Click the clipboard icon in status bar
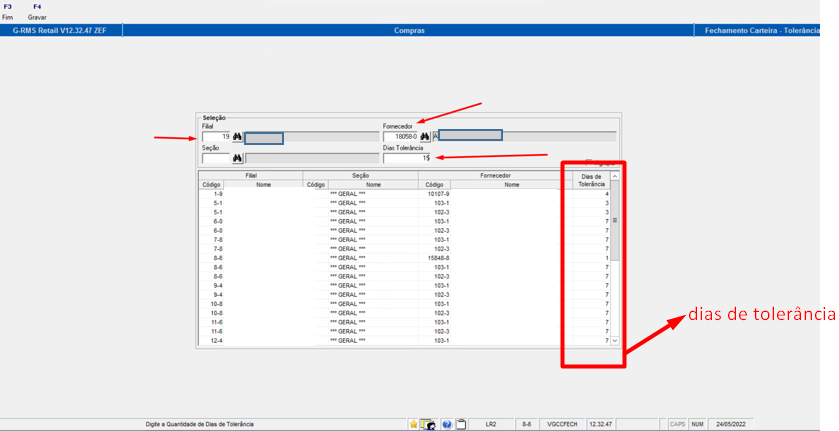Image resolution: width=839 pixels, height=431 pixels. click(461, 425)
